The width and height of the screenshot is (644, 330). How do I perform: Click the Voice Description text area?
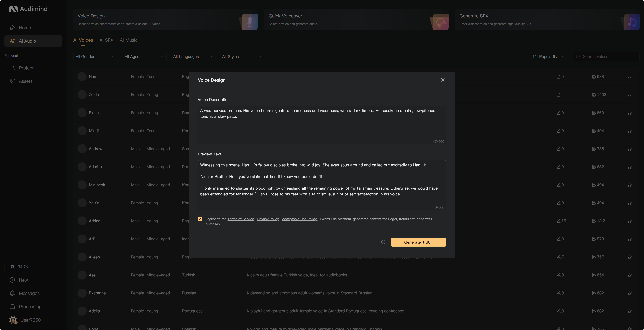[x=322, y=125]
